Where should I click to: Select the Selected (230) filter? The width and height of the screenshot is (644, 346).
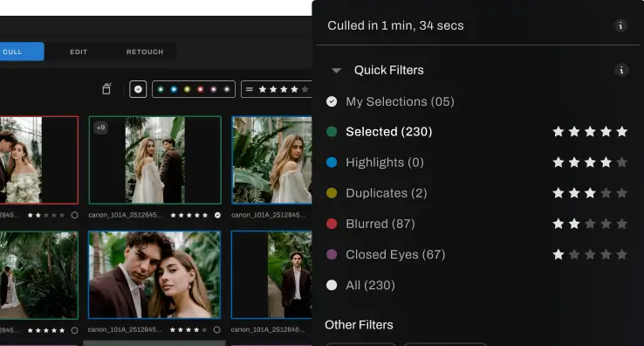point(388,132)
